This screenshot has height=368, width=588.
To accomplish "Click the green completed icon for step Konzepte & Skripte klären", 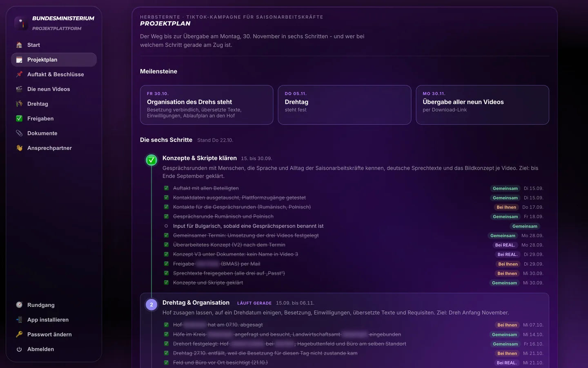I will point(151,160).
